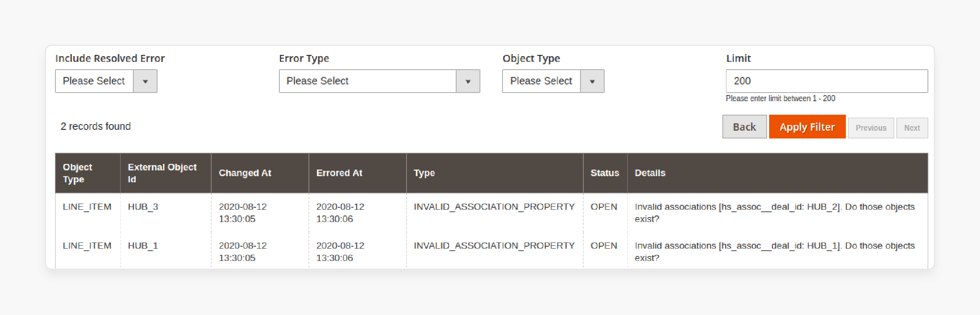Image resolution: width=980 pixels, height=315 pixels.
Task: Click the Errored At column header
Action: coord(358,173)
